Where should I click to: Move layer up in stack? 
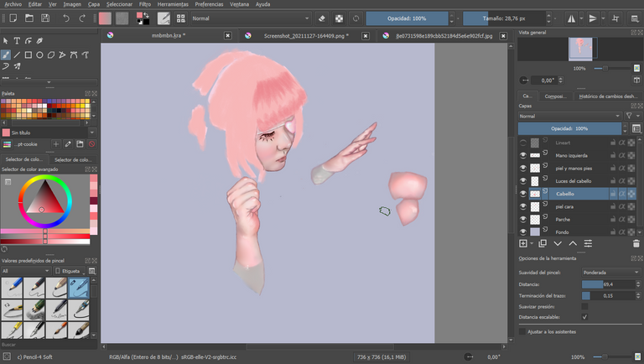point(573,243)
